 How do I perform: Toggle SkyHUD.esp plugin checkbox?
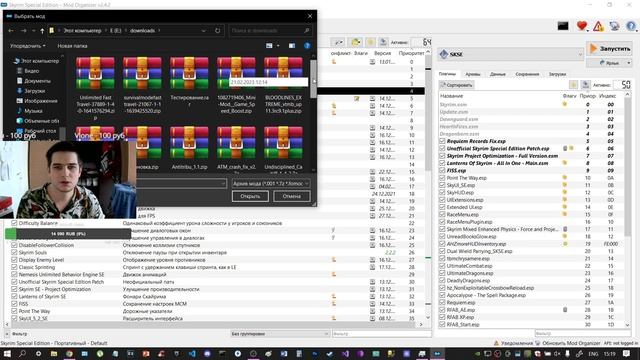pyautogui.click(x=442, y=193)
